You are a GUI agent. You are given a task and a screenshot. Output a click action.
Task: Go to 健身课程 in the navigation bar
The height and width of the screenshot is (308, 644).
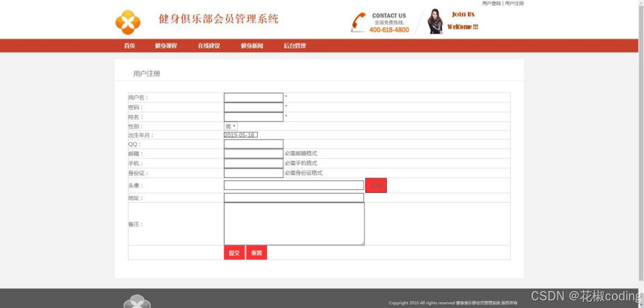tap(166, 46)
